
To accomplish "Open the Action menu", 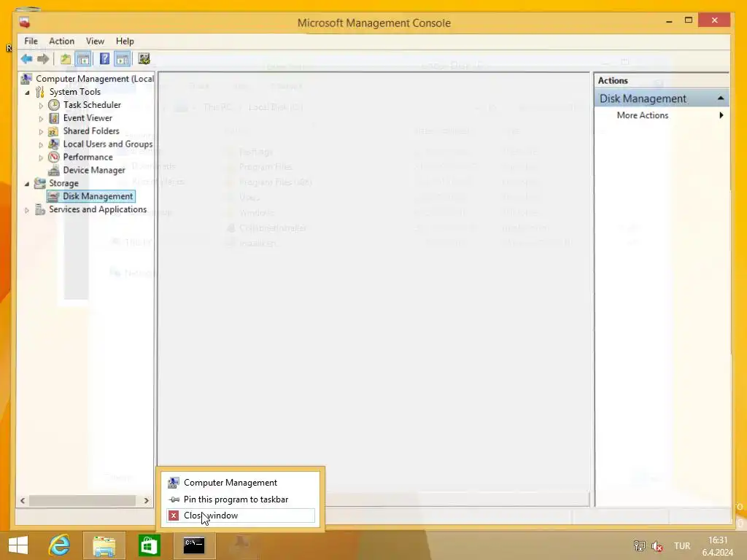I will tap(61, 41).
